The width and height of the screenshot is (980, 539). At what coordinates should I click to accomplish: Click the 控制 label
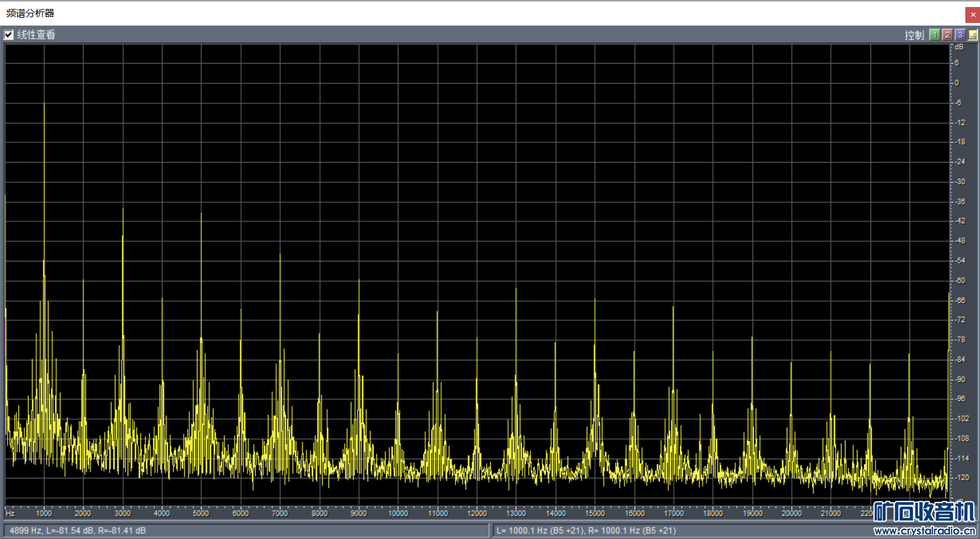point(914,35)
